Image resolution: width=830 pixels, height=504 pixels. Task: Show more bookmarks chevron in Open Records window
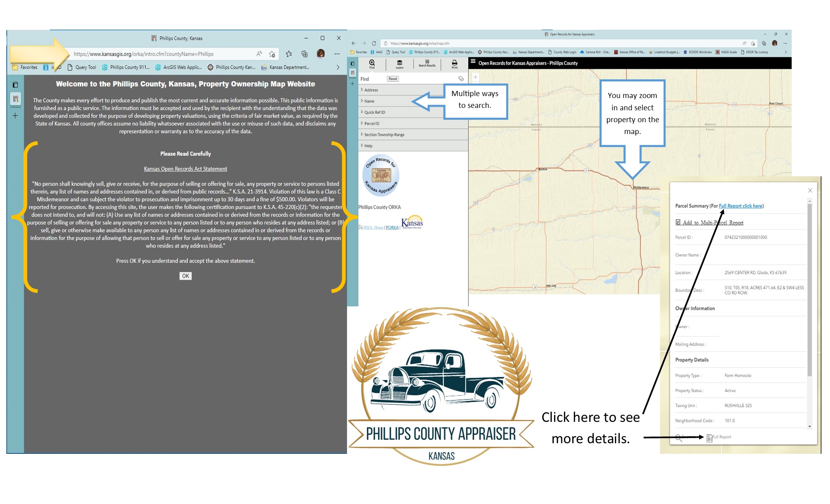786,52
